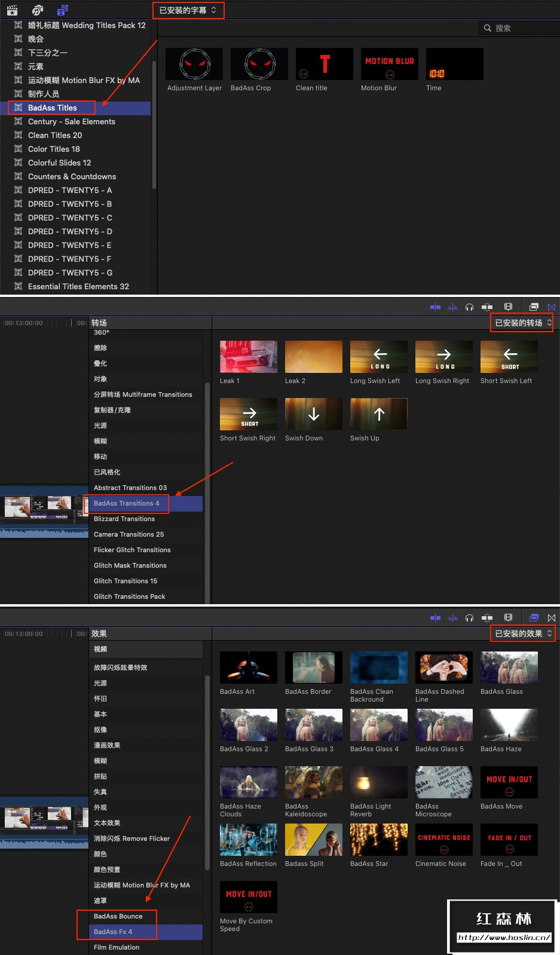
Task: Select BadAss Transitions 4 category
Action: tap(145, 503)
